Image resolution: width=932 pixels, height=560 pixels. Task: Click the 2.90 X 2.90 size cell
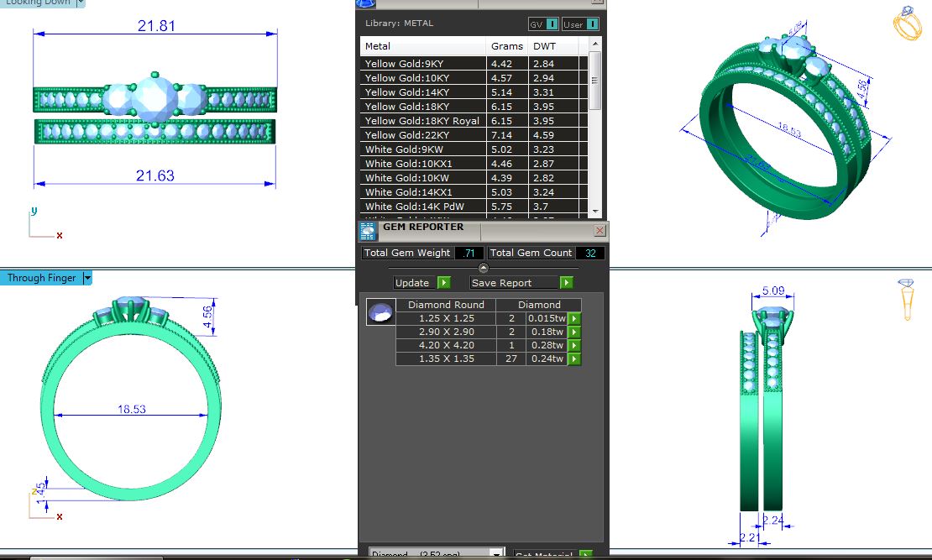coord(447,332)
